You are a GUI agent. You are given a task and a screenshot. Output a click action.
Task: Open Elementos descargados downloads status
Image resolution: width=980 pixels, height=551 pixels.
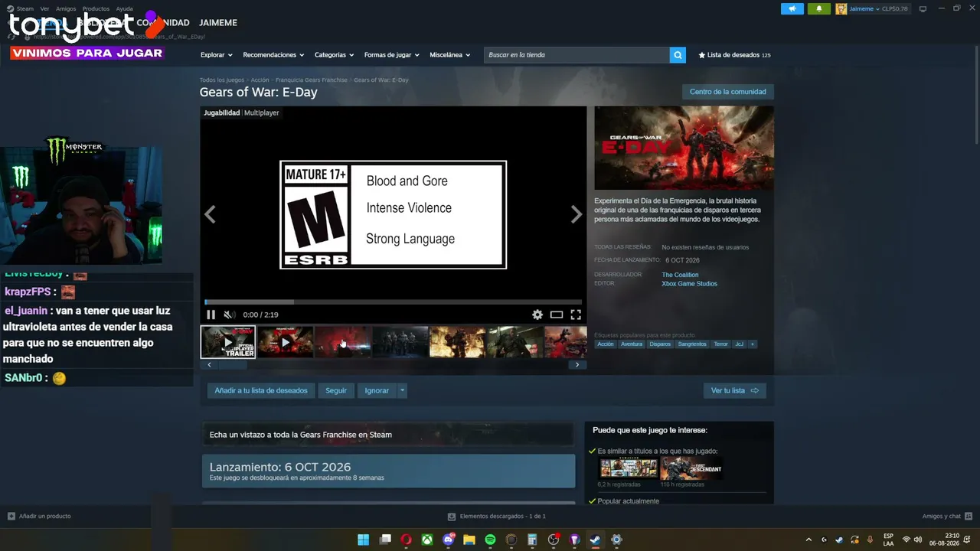(x=497, y=517)
